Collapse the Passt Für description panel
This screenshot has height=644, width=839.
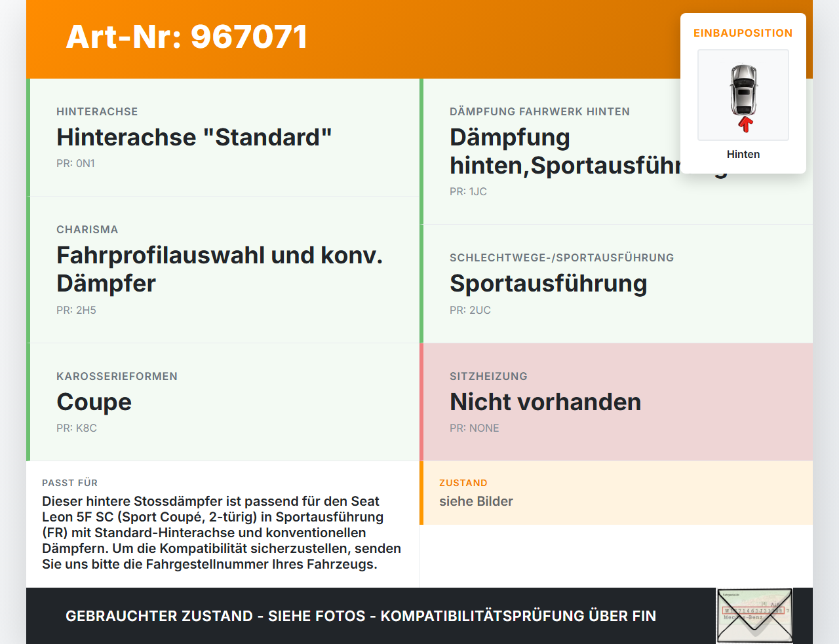point(223,524)
